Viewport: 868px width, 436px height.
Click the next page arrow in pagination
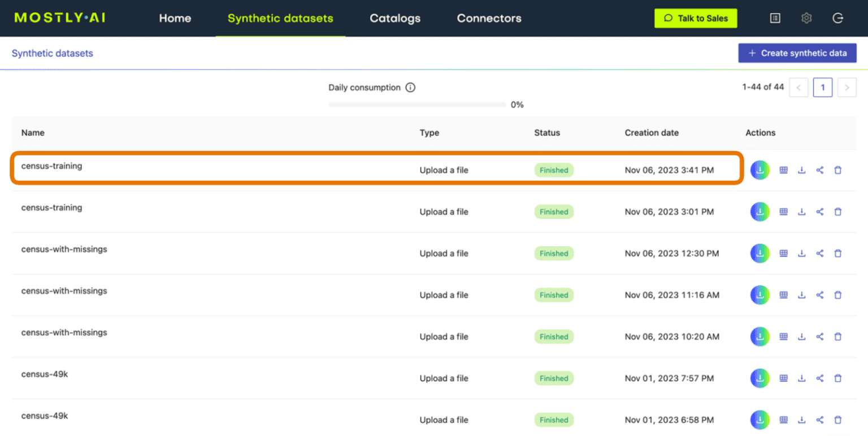click(x=847, y=88)
